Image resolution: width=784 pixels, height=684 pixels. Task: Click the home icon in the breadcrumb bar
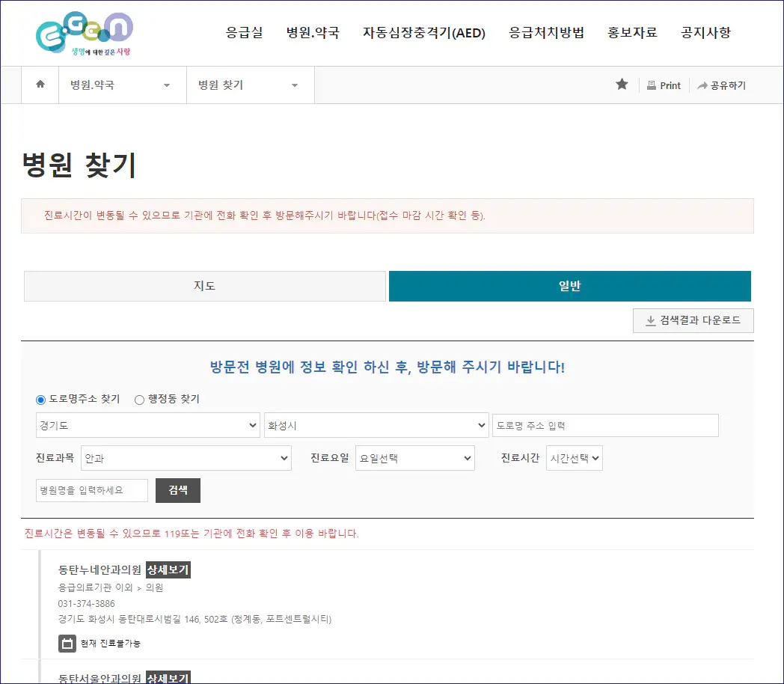pos(40,85)
